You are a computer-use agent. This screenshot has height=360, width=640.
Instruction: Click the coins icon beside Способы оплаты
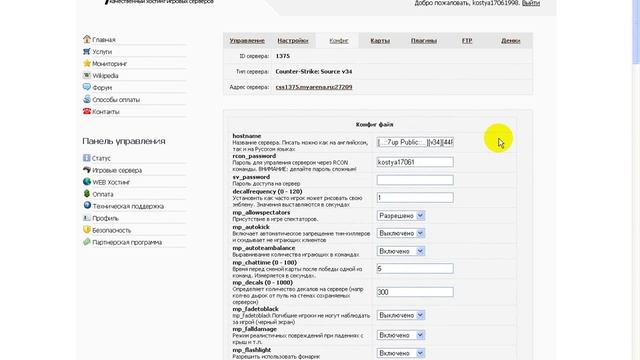(87, 99)
